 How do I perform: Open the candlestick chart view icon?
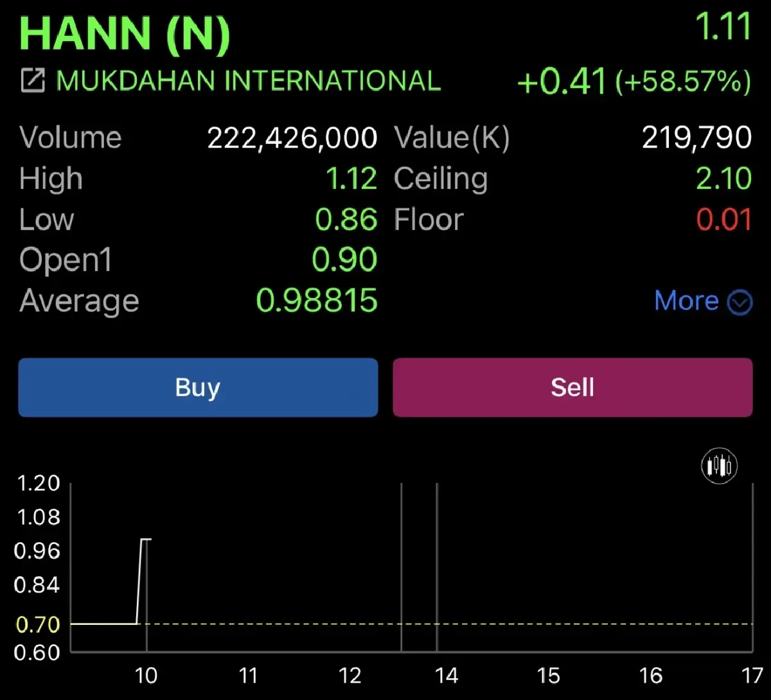[719, 466]
